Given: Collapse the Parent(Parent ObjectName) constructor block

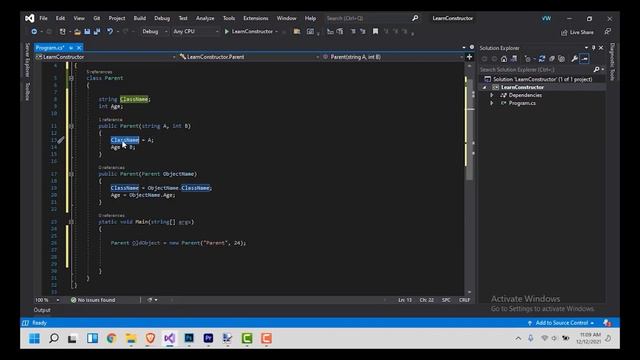Looking at the screenshot, I should (x=71, y=174).
